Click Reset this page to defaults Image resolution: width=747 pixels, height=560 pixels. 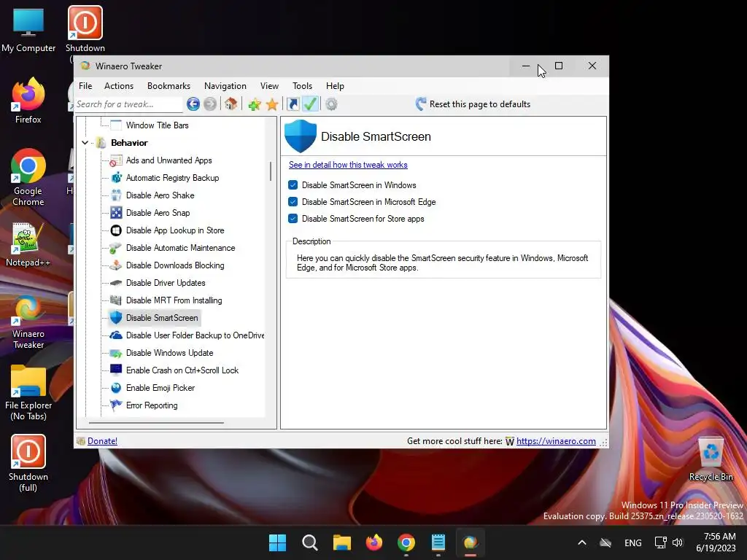tap(473, 104)
